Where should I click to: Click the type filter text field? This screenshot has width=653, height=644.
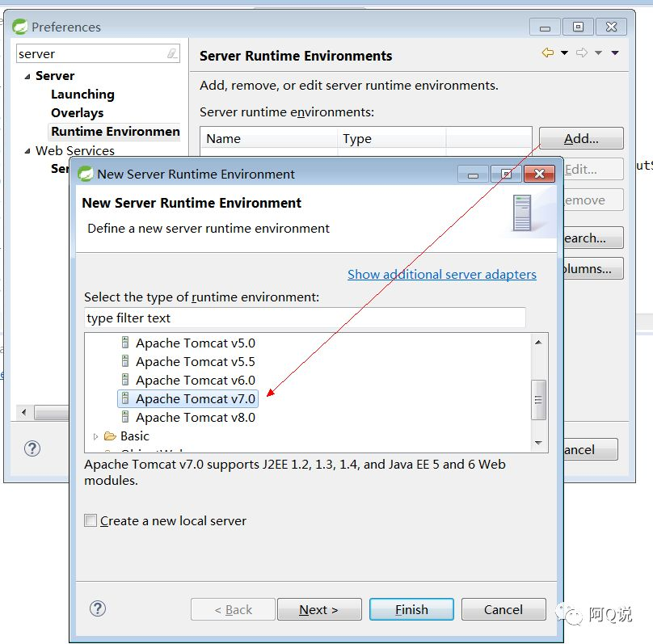pyautogui.click(x=305, y=318)
